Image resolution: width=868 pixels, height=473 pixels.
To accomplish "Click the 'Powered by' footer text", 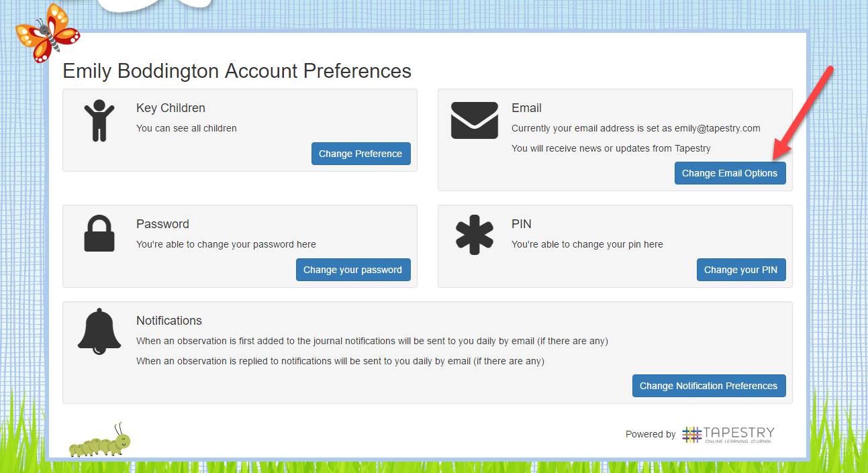I will pyautogui.click(x=650, y=434).
